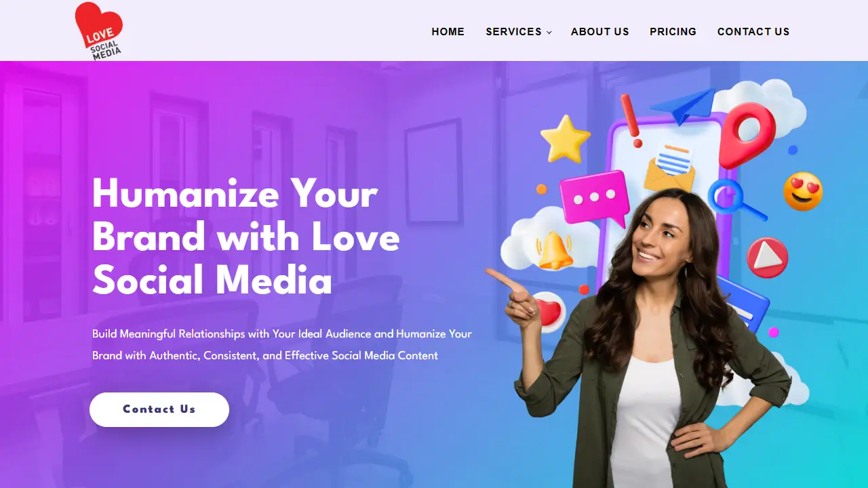Screen dimensions: 868x488
Task: Open the Pricing menu link
Action: pyautogui.click(x=673, y=32)
